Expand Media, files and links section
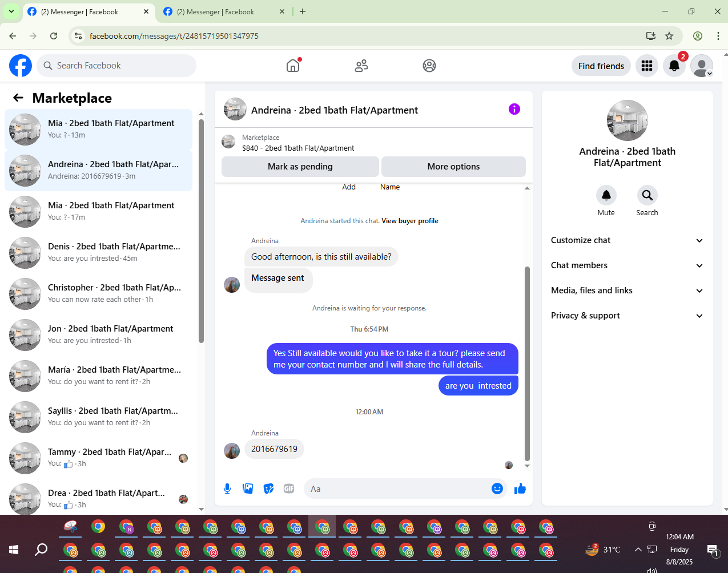Screen dimensions: 728x573 [627, 290]
